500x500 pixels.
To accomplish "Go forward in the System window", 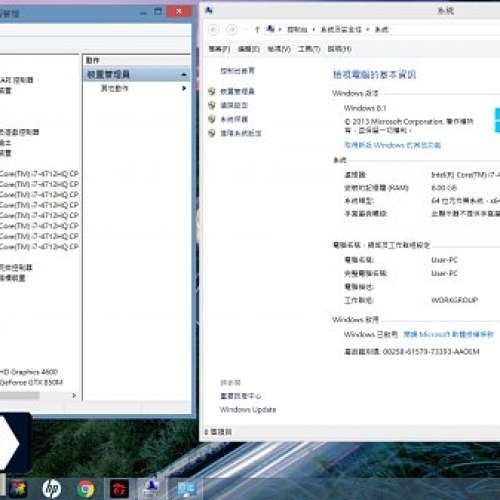I will (232, 30).
